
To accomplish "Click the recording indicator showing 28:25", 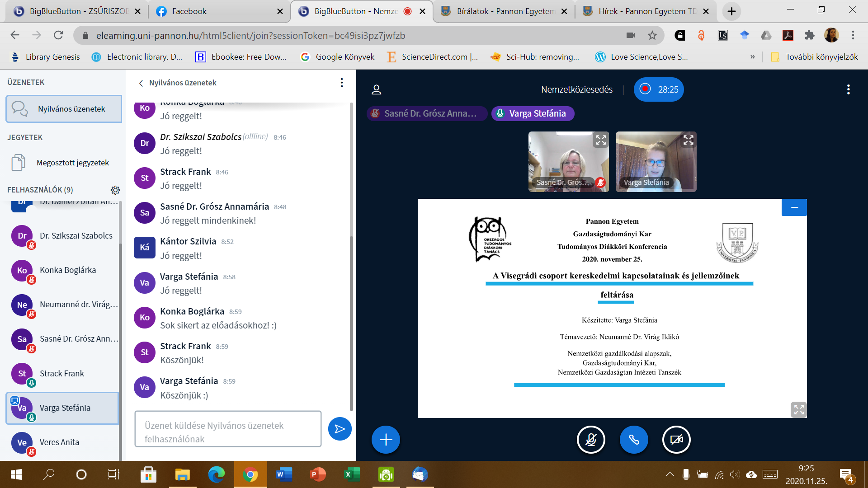I will (659, 89).
